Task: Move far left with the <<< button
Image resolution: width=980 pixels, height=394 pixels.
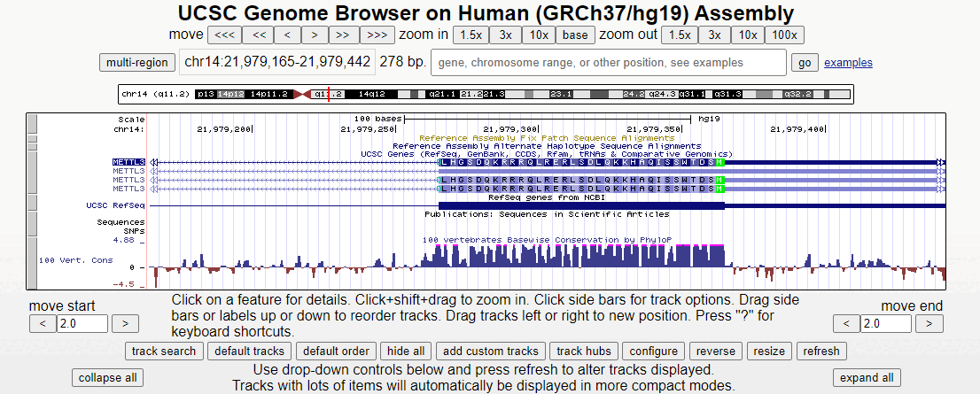Action: tap(224, 35)
